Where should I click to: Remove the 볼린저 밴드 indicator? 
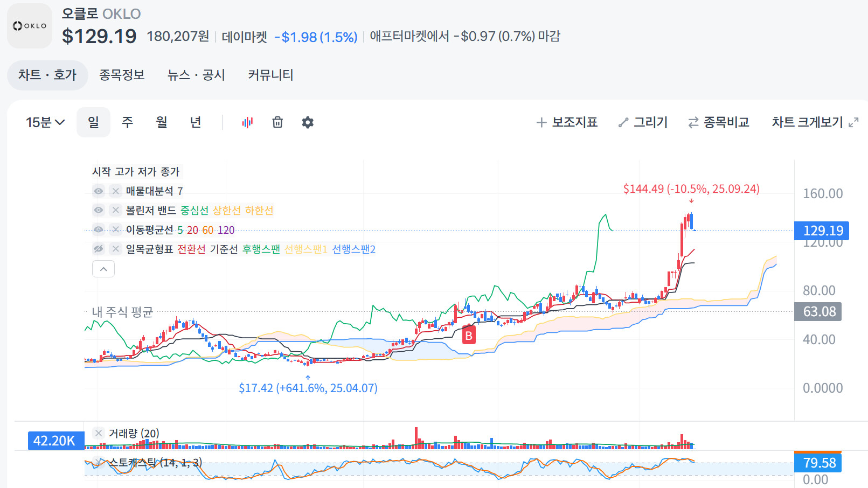[115, 210]
